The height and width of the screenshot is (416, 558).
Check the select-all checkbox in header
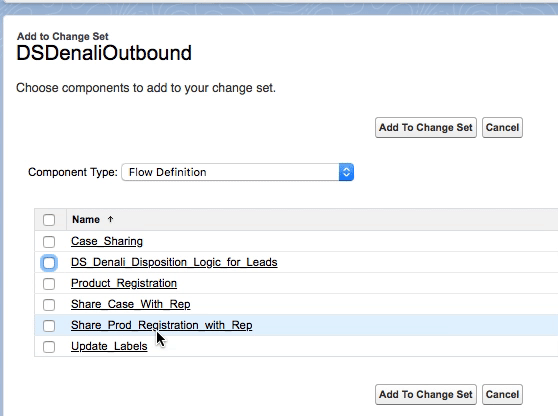(x=49, y=220)
